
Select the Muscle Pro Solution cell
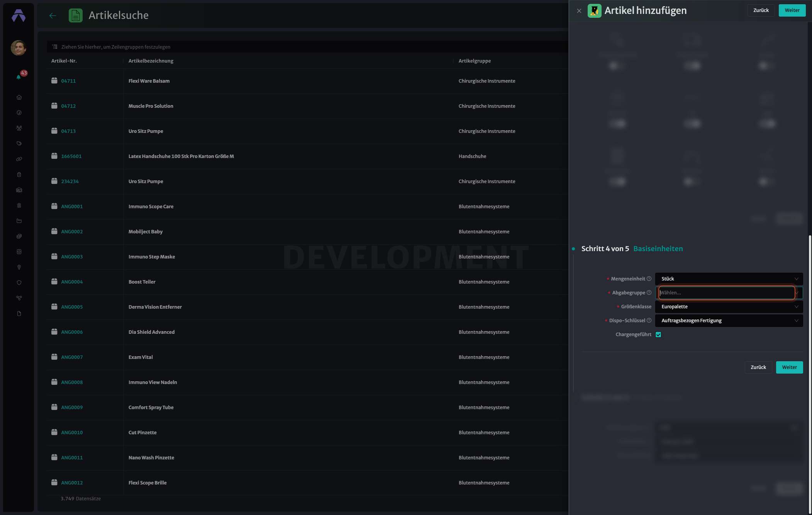[288, 106]
